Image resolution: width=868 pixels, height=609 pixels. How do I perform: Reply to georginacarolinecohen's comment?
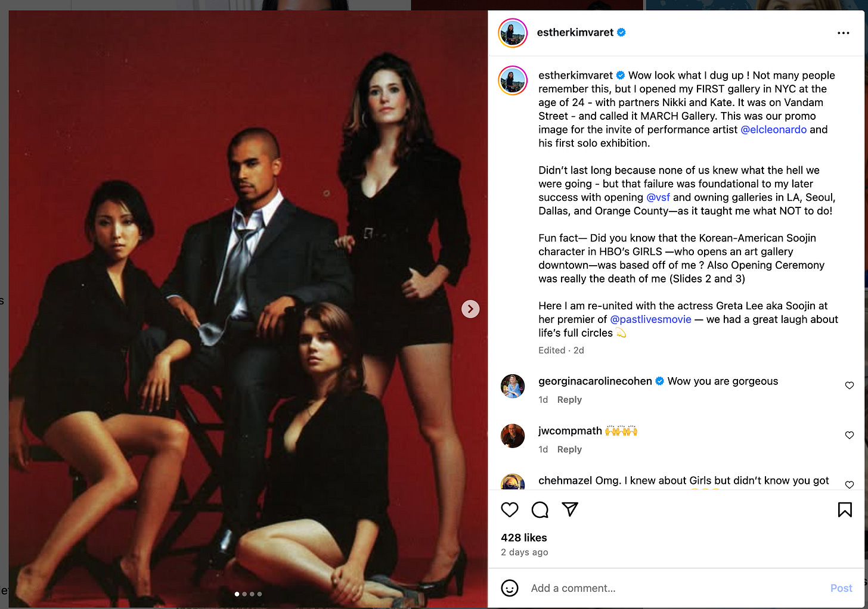pos(569,400)
